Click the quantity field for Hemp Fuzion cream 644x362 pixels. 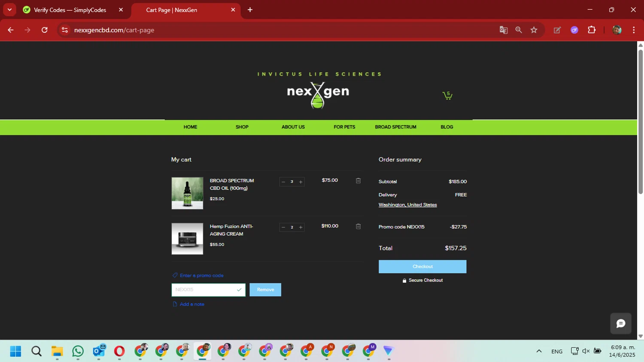[x=292, y=227]
